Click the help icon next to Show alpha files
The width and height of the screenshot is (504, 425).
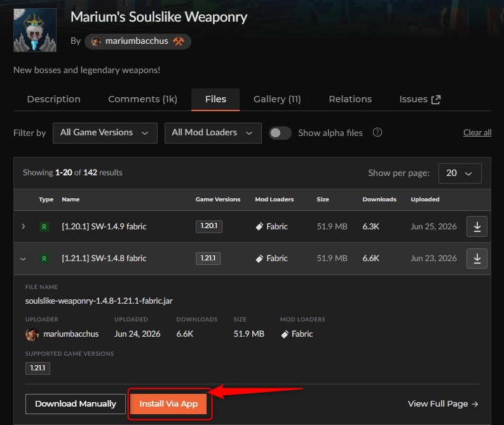(x=378, y=132)
